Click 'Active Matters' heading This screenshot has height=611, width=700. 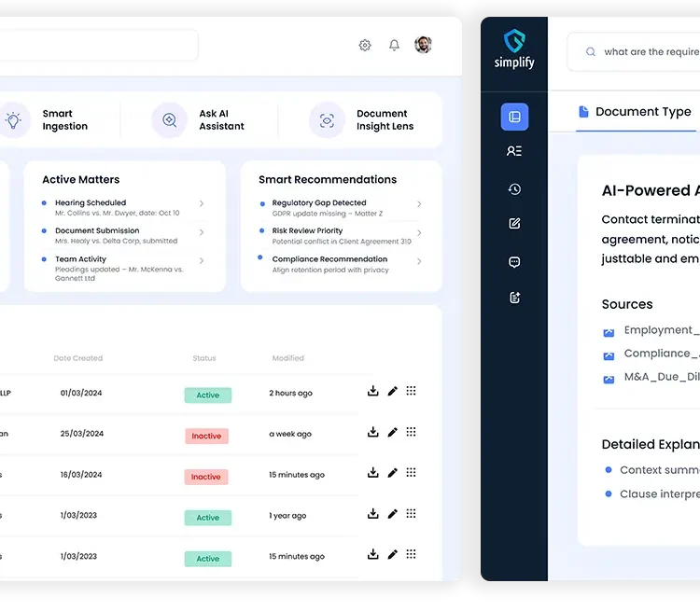coord(81,179)
